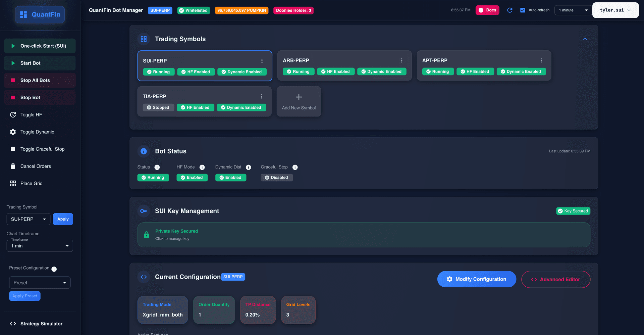Screen dimensions: 644x335
Task: Click the Toggle HF clock icon
Action: click(x=13, y=114)
